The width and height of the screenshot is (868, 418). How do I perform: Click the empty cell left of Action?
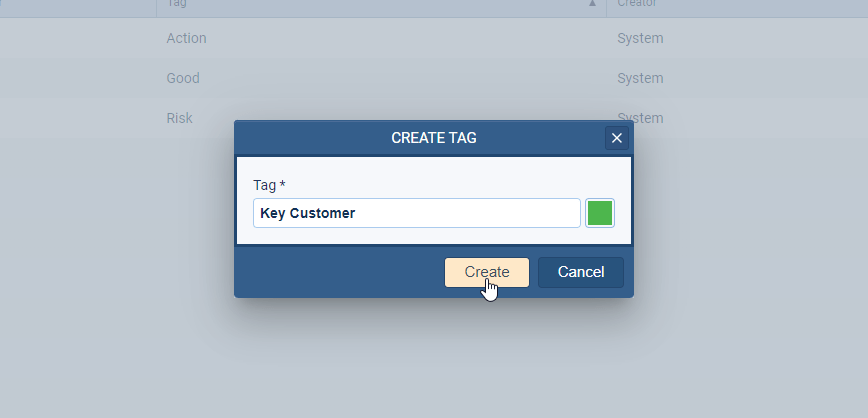[x=78, y=39]
